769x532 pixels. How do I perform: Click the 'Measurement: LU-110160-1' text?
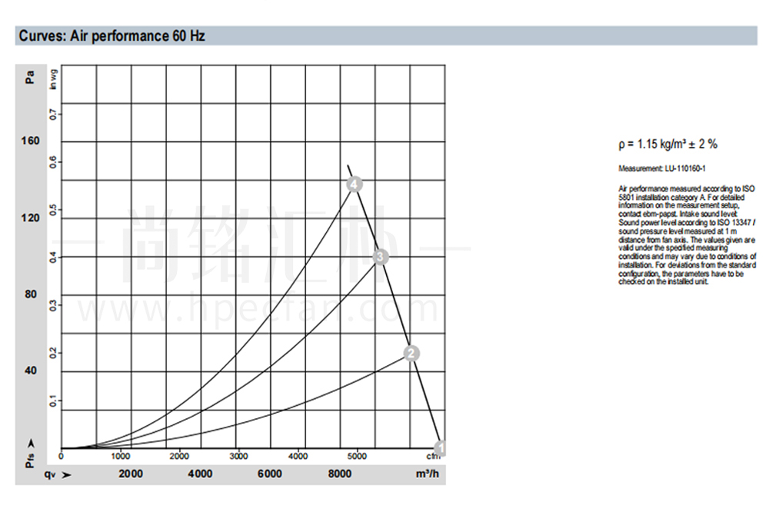[662, 168]
